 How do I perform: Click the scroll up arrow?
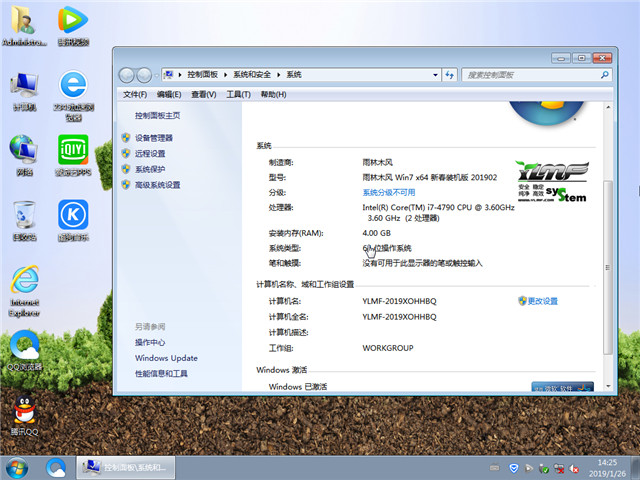click(608, 107)
